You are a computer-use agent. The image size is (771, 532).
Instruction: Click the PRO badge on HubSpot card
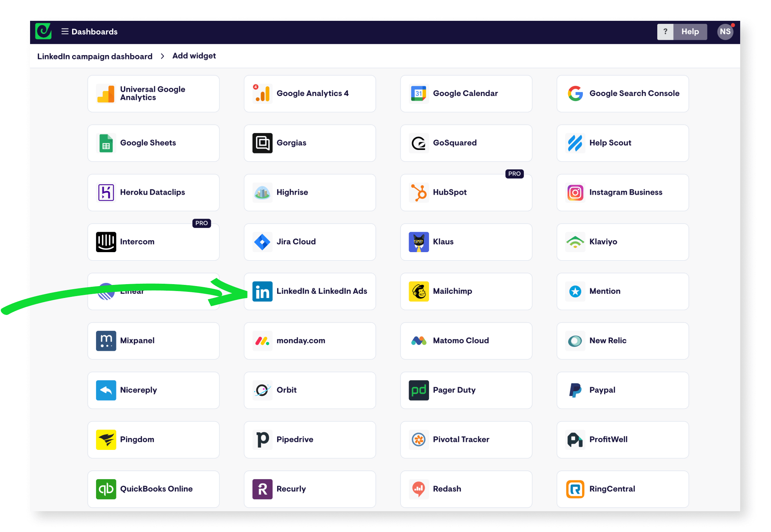[514, 174]
